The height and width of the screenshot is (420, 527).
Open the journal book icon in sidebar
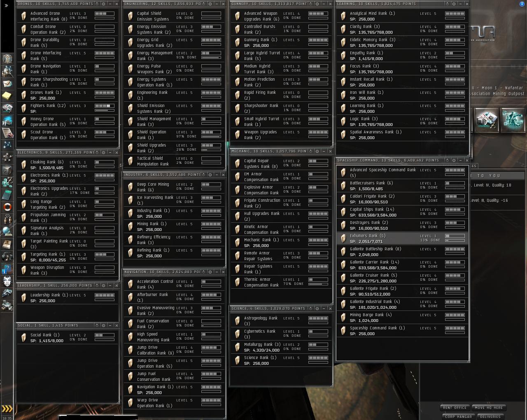point(7,244)
